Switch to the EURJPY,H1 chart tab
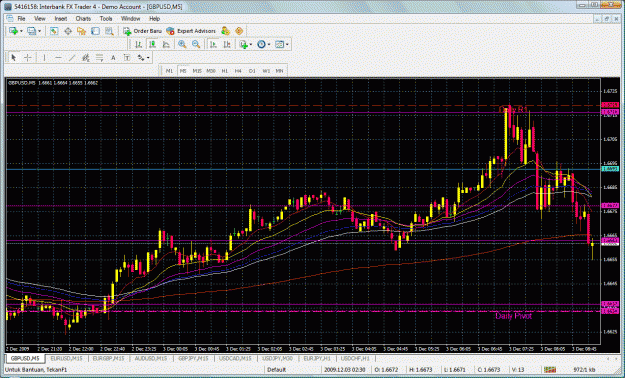The height and width of the screenshot is (378, 625). tap(317, 358)
